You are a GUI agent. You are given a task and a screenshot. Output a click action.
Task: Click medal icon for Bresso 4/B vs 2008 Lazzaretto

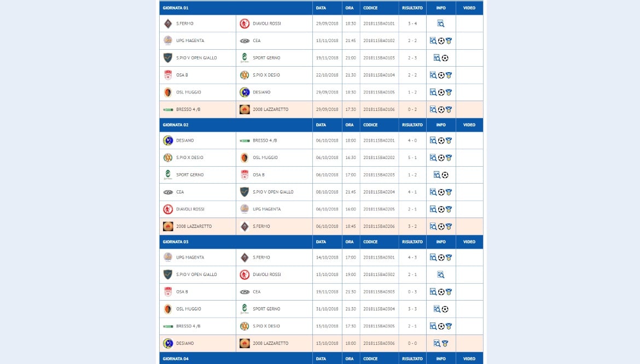[x=449, y=109]
